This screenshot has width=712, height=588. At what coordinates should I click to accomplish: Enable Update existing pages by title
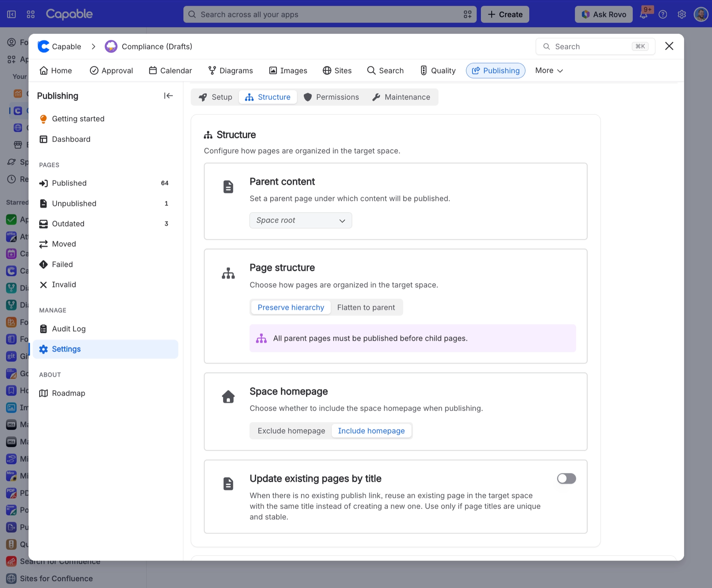coord(566,478)
